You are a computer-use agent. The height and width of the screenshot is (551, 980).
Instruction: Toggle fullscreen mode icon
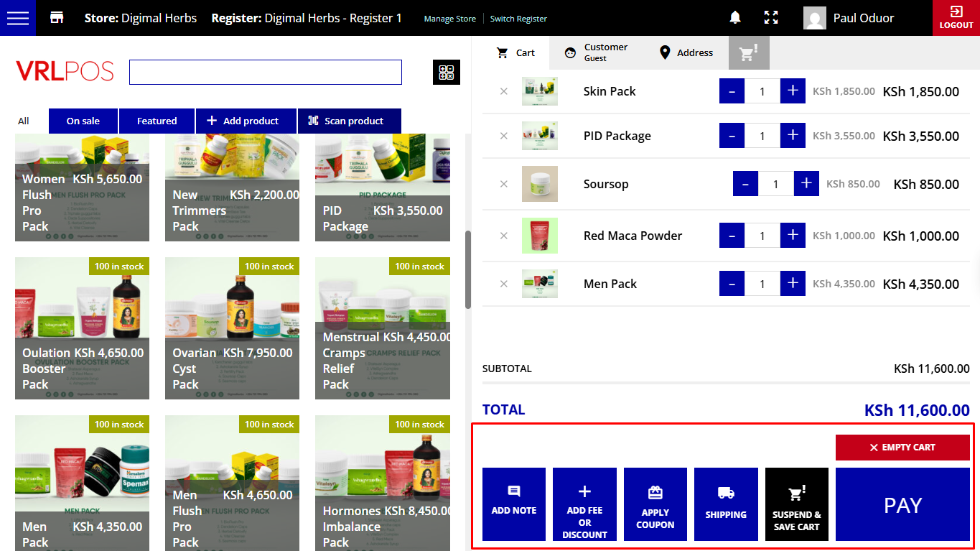[x=771, y=18]
